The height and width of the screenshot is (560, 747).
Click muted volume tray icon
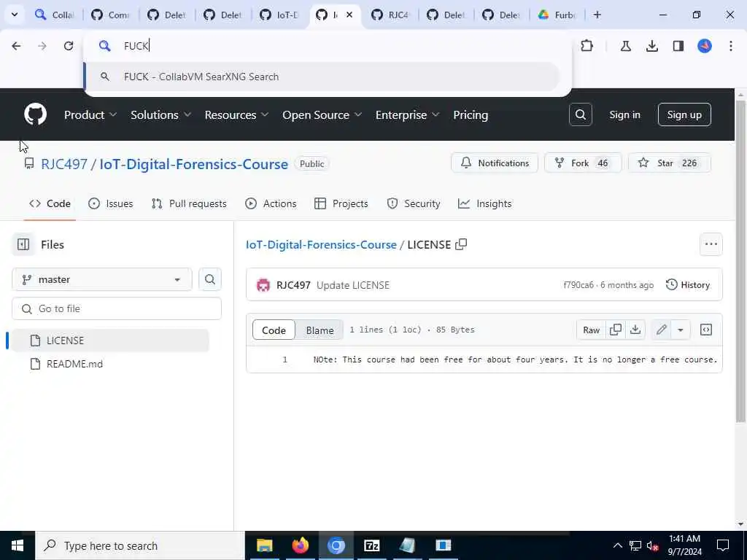point(653,545)
